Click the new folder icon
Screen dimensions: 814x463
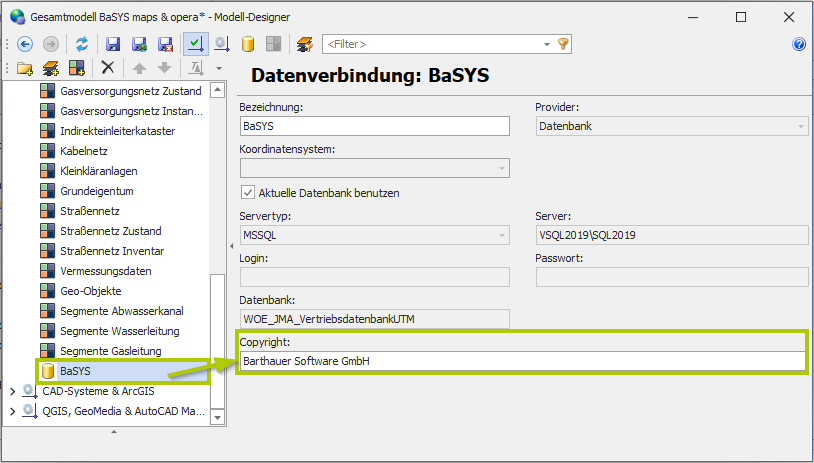tap(25, 68)
